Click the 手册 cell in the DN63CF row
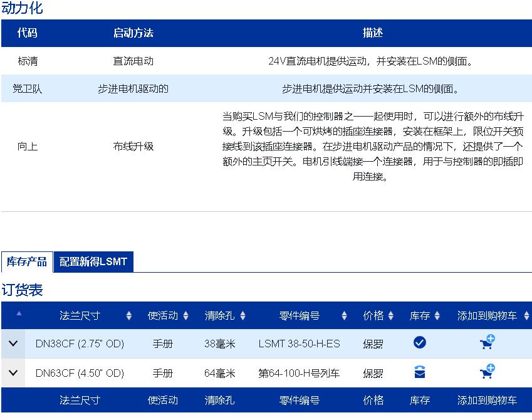532x420 pixels. (163, 373)
